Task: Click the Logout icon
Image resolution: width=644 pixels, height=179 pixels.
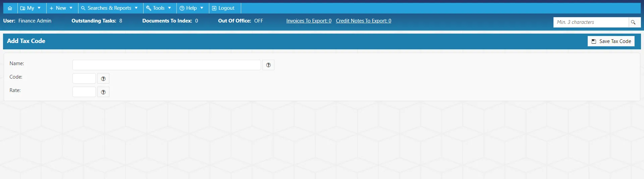Action: coord(214,8)
